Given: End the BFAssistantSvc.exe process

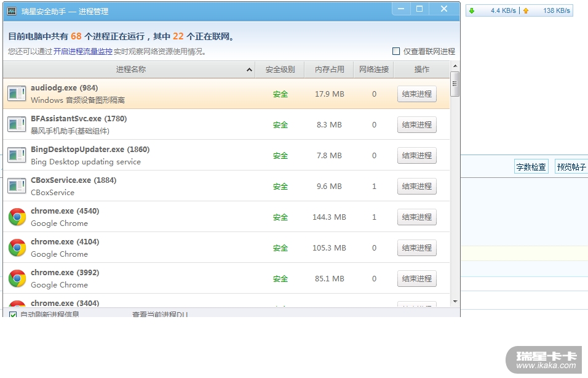Looking at the screenshot, I should 416,124.
